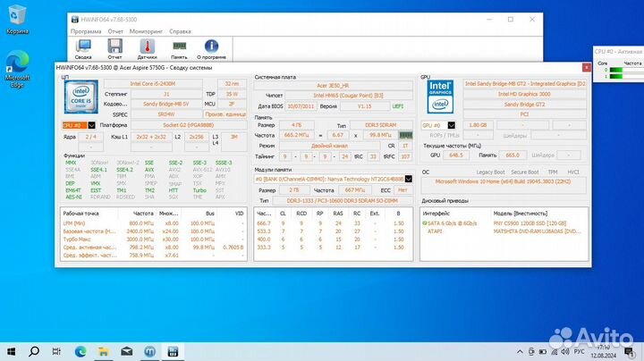Open Датчики sensors thermometer icon

click(x=147, y=49)
